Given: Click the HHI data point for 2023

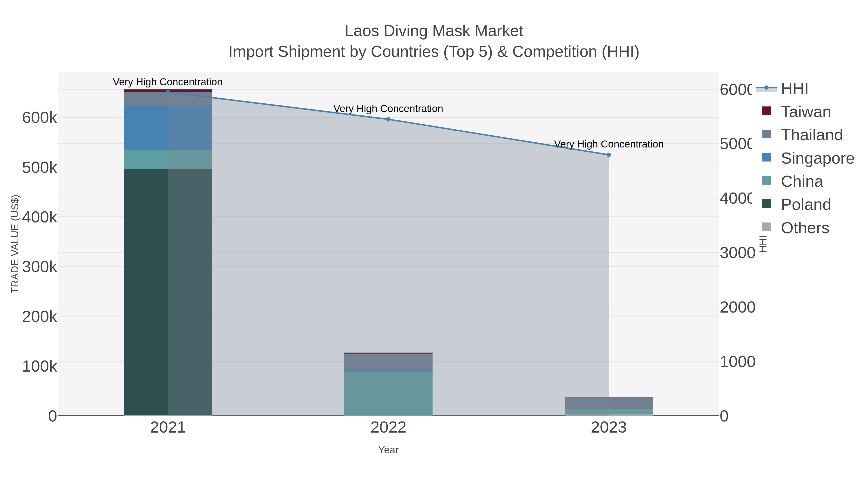Looking at the screenshot, I should [609, 155].
